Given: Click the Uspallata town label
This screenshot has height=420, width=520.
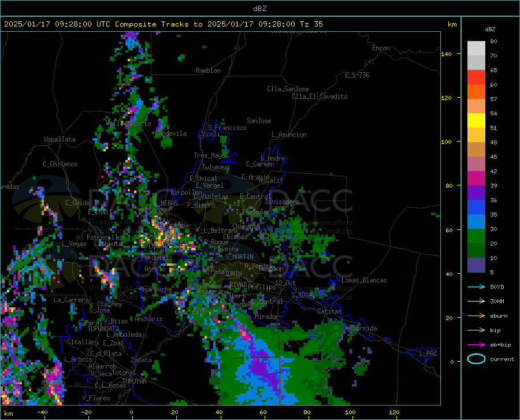Looking at the screenshot, I should pos(60,139).
